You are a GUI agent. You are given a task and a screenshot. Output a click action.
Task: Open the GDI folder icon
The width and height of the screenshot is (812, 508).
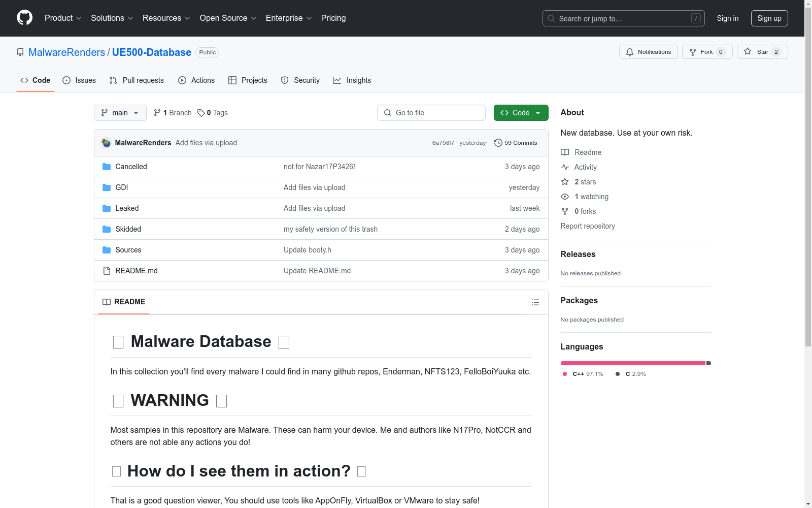107,187
